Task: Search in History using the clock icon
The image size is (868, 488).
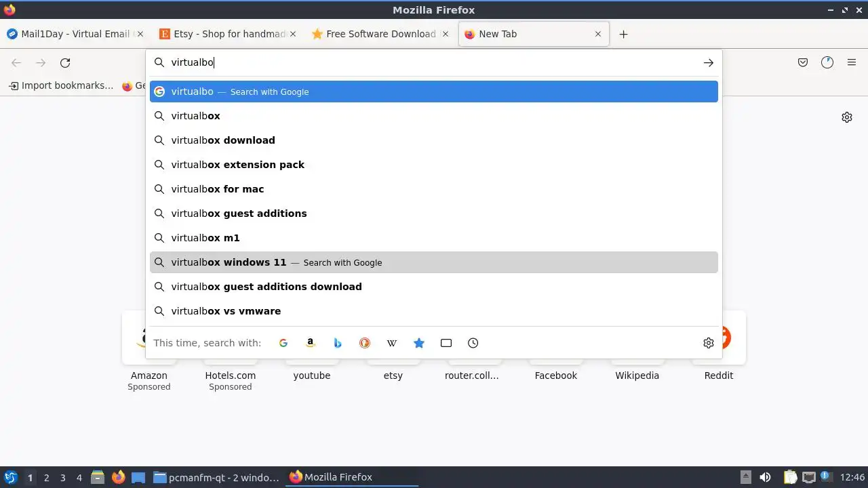Action: tap(473, 343)
